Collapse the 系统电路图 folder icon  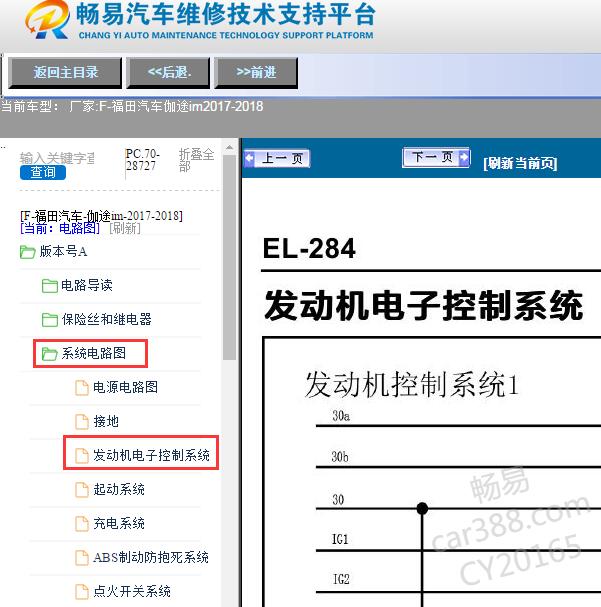(50, 354)
